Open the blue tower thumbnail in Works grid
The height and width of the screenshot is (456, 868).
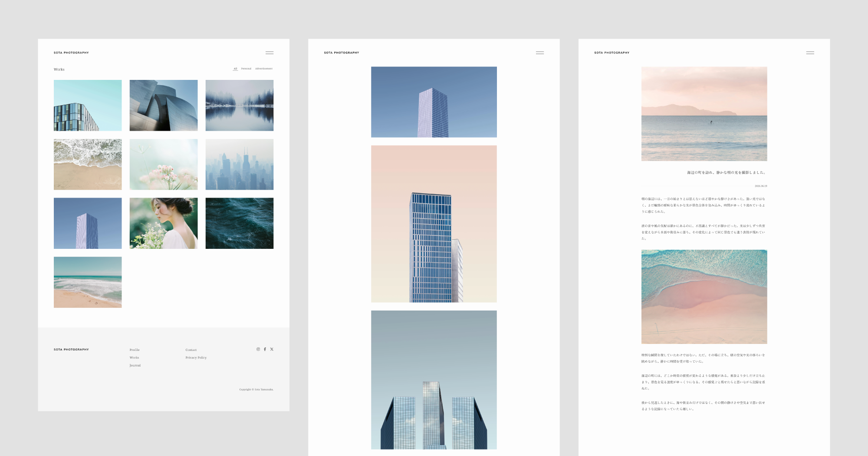(88, 223)
